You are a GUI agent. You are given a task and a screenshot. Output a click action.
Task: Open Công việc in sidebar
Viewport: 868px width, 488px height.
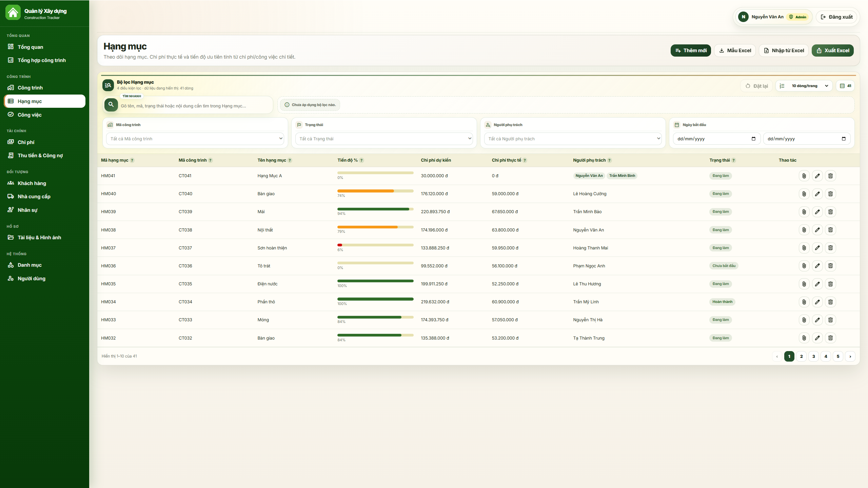44,115
